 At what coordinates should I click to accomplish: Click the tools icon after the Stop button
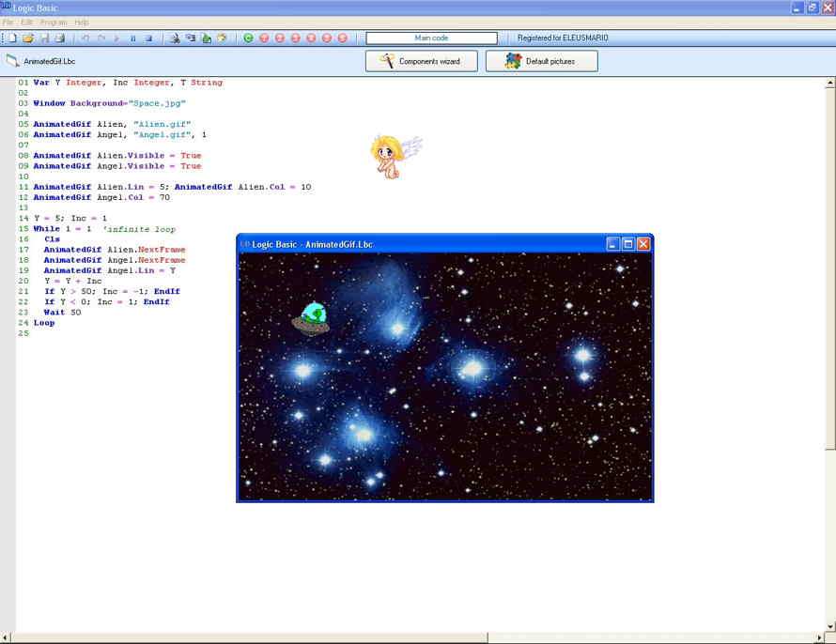tap(175, 38)
